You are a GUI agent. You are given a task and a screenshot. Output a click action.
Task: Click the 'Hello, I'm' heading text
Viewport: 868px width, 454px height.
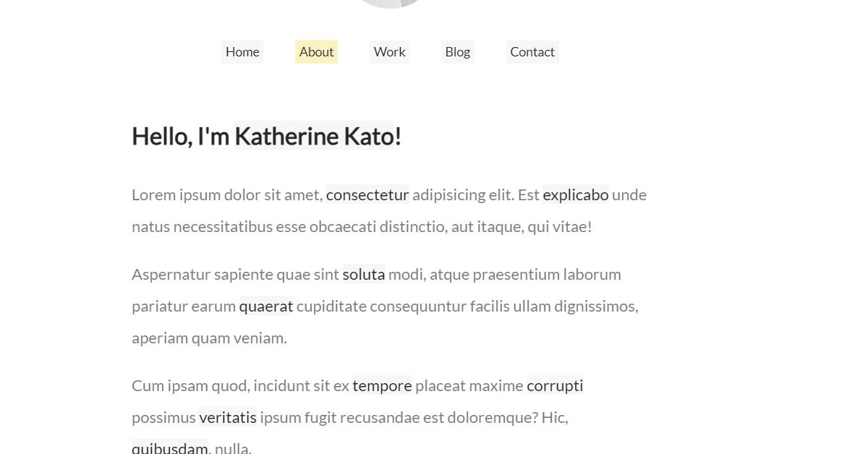180,136
